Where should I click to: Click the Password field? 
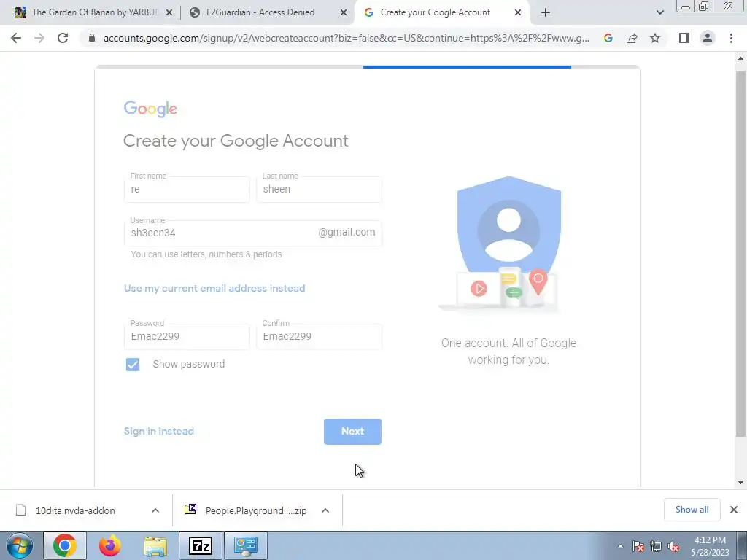(187, 336)
